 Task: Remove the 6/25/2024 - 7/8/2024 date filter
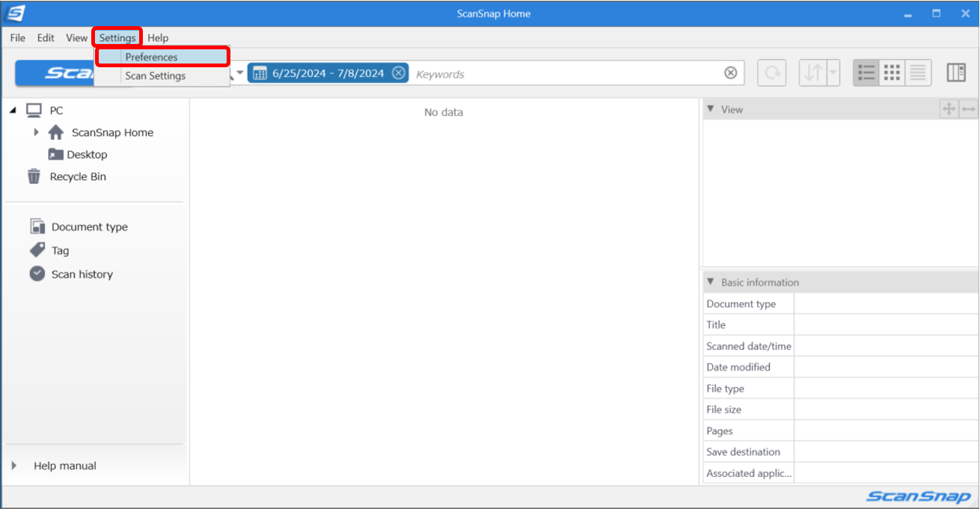click(x=399, y=73)
